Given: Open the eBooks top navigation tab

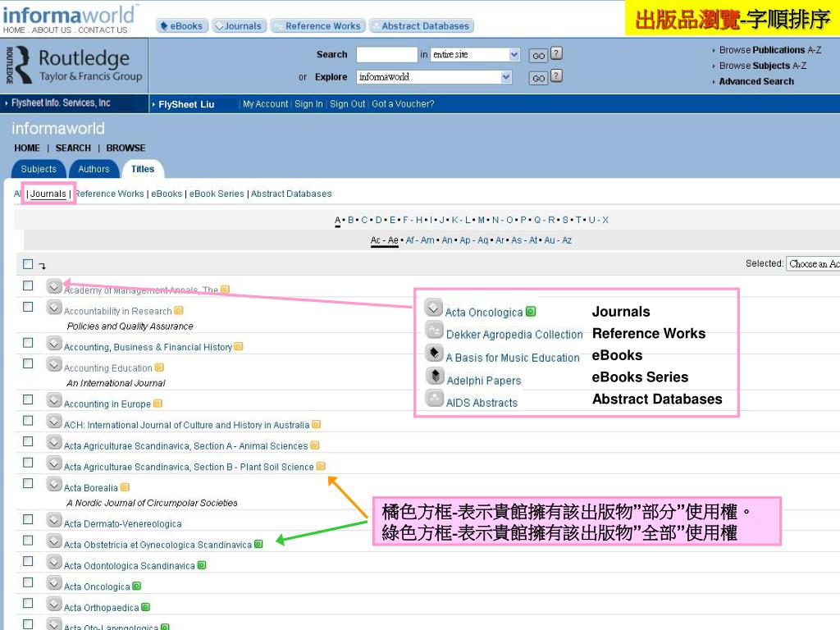Looking at the screenshot, I should click(x=181, y=25).
